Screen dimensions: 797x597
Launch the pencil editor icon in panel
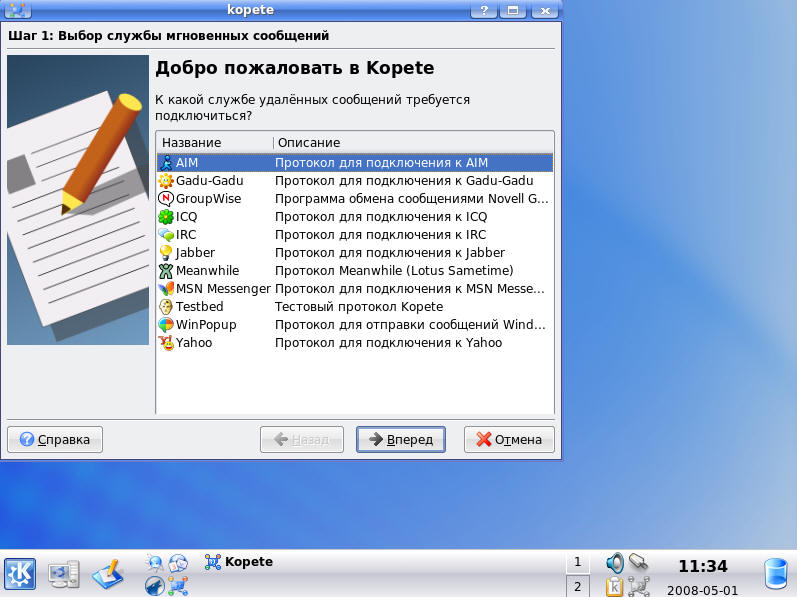(x=108, y=574)
